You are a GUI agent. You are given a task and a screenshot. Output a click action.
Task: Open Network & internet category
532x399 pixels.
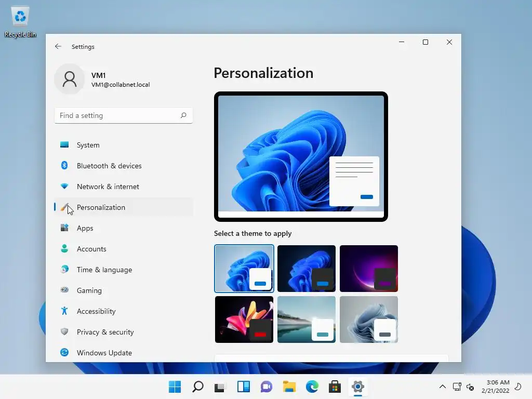pyautogui.click(x=124, y=187)
